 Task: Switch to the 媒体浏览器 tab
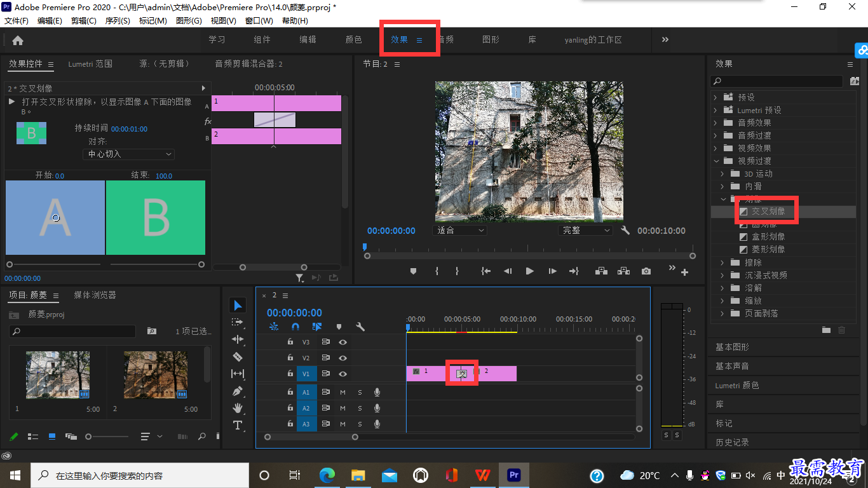tap(95, 295)
